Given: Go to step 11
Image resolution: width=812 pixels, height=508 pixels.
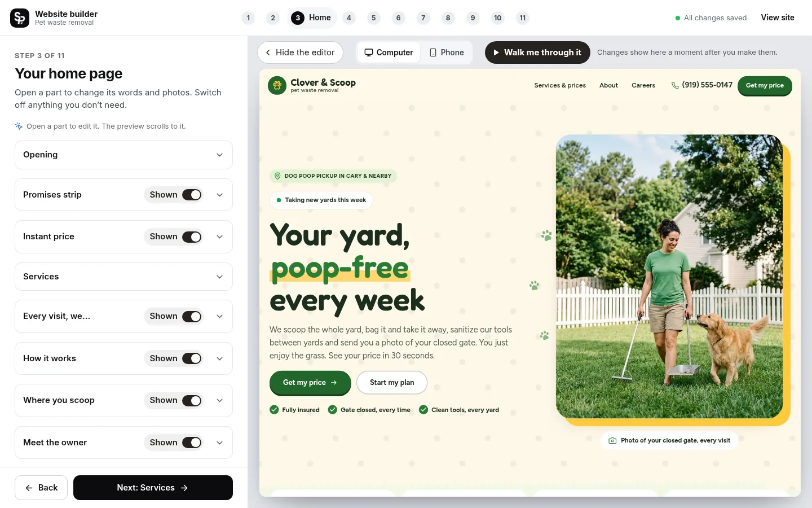Looking at the screenshot, I should click(523, 18).
